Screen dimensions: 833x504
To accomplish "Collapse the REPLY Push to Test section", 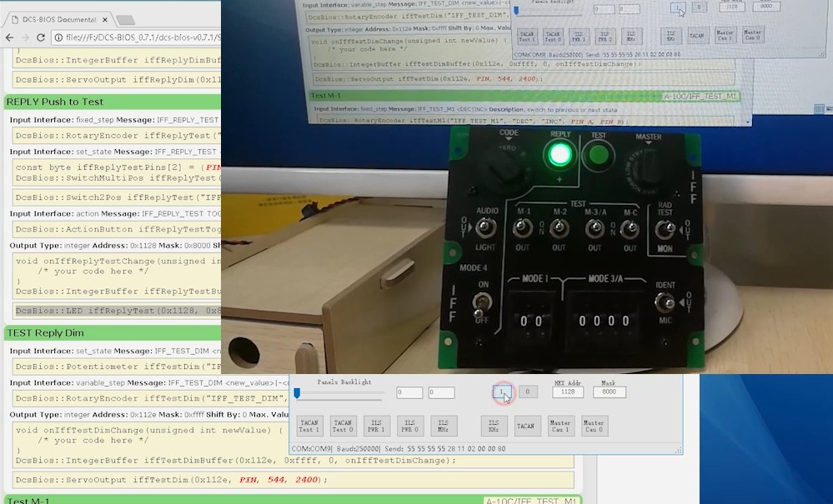I will (113, 102).
